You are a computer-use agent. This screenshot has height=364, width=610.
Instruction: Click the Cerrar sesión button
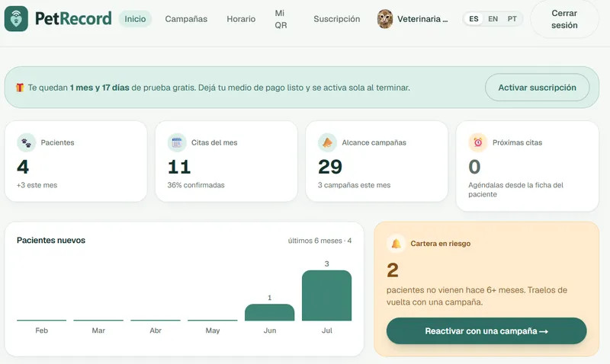click(x=564, y=19)
